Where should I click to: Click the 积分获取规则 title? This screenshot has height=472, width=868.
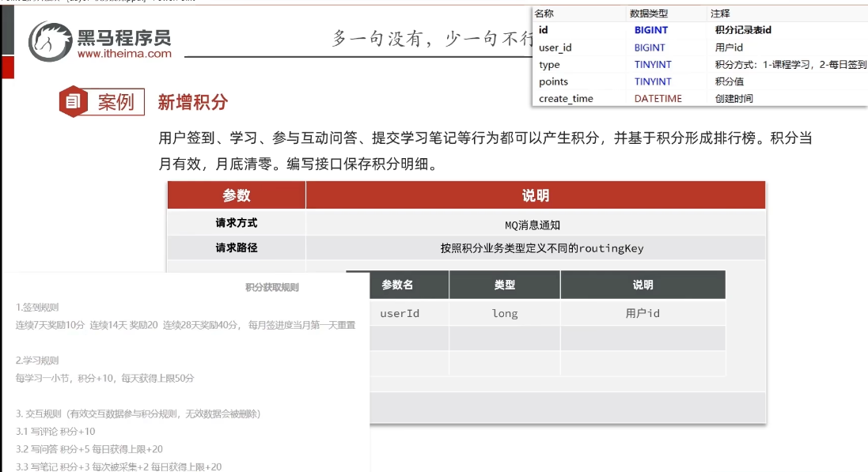point(272,287)
